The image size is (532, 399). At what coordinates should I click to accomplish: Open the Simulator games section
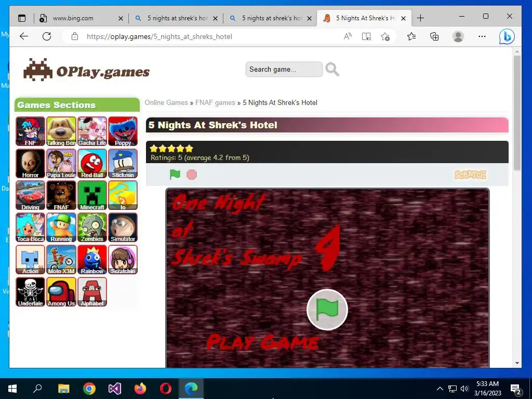click(123, 228)
